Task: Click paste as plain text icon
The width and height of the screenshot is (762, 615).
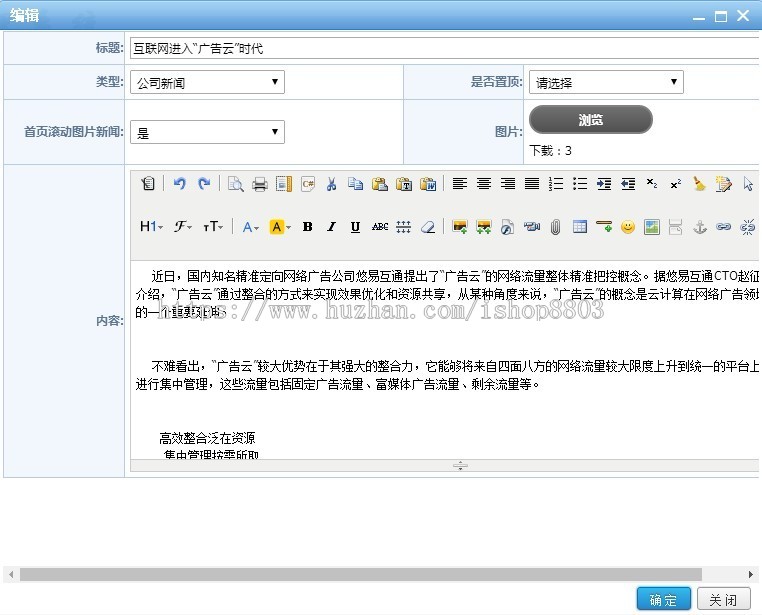Action: point(404,184)
